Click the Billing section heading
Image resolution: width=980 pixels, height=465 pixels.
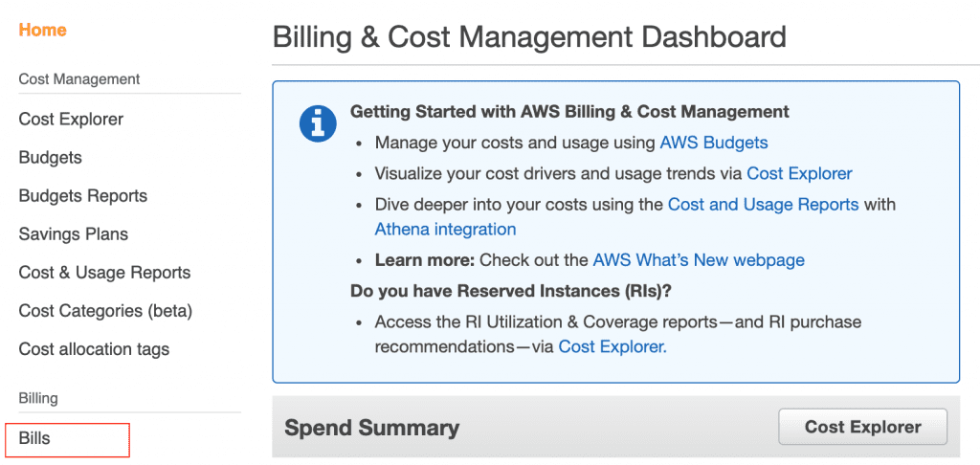(x=38, y=397)
